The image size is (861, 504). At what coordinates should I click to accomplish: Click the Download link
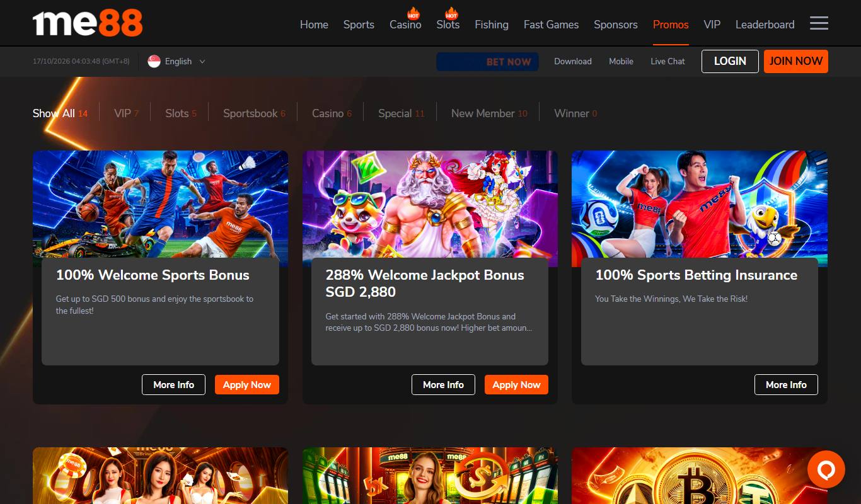pyautogui.click(x=573, y=61)
